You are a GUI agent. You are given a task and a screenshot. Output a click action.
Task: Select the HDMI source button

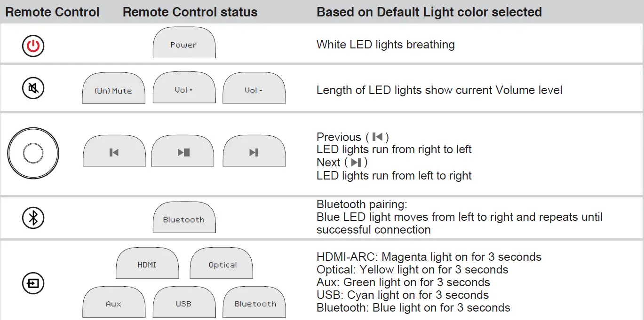[x=147, y=264]
